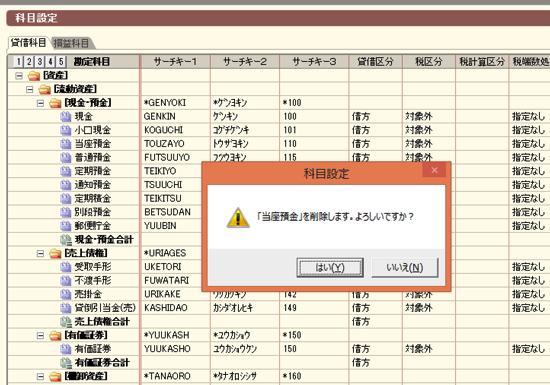Switch to the 貸借科目 tab
This screenshot has width=550, height=385.
(28, 43)
